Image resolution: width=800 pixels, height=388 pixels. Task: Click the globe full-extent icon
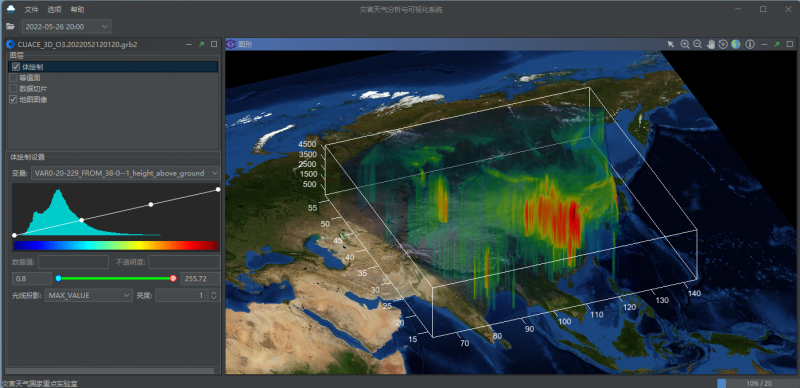coord(736,44)
